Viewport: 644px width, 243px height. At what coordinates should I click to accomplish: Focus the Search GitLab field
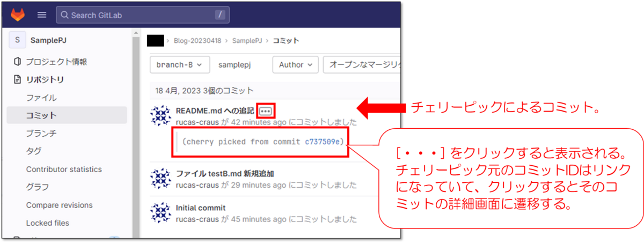coord(142,14)
